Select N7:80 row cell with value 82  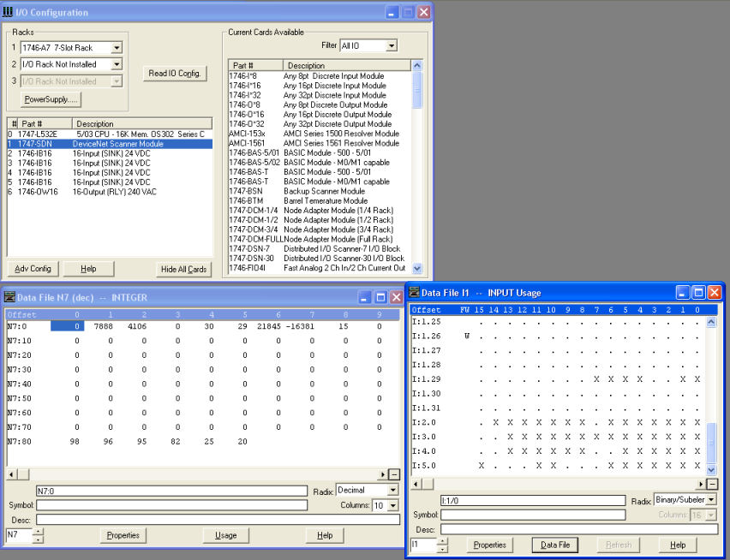(x=175, y=441)
